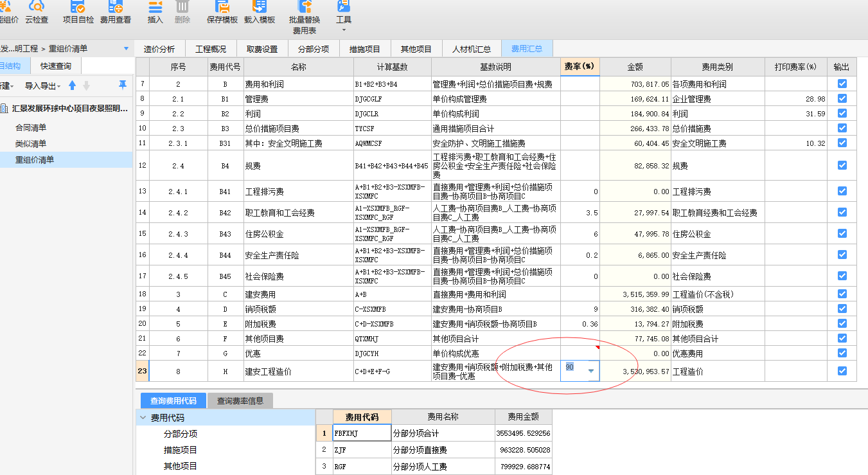Toggle output checkbox for 住房公积金 row
Image resolution: width=868 pixels, height=475 pixels.
(x=842, y=233)
